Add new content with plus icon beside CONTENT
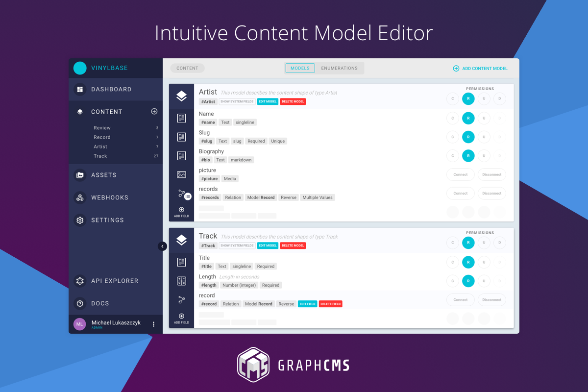Image resolution: width=588 pixels, height=392 pixels. click(154, 111)
